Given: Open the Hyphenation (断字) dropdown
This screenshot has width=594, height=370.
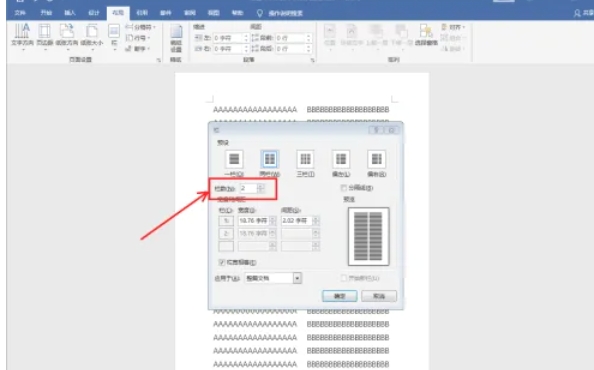Looking at the screenshot, I should point(138,48).
